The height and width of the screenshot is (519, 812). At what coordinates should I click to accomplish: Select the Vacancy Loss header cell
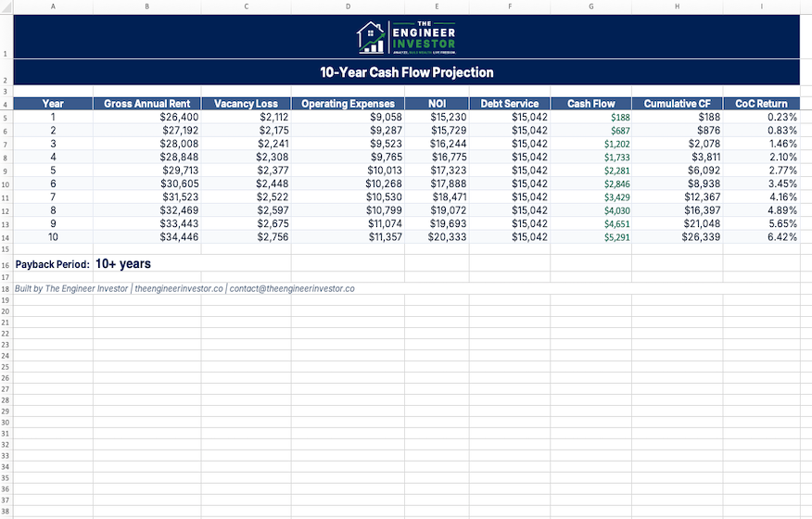click(x=246, y=104)
